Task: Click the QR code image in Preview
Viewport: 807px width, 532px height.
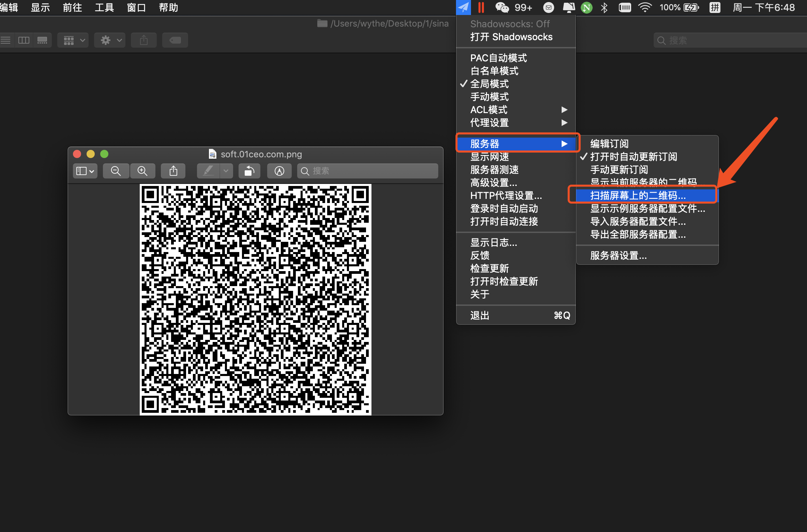Action: (256, 299)
